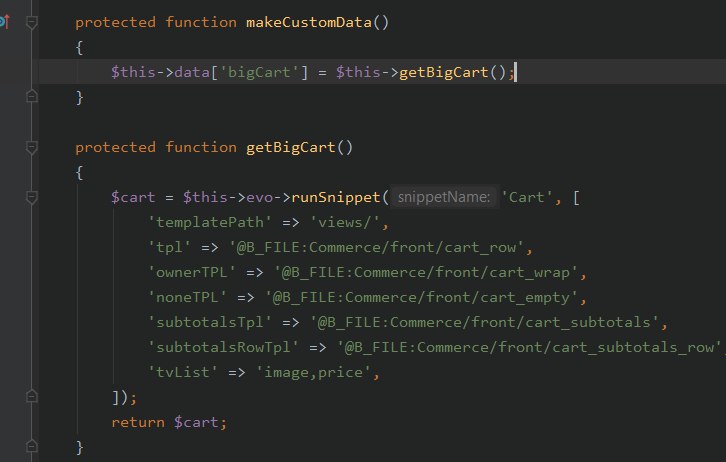Click the snippetName parameter hint

coord(444,197)
